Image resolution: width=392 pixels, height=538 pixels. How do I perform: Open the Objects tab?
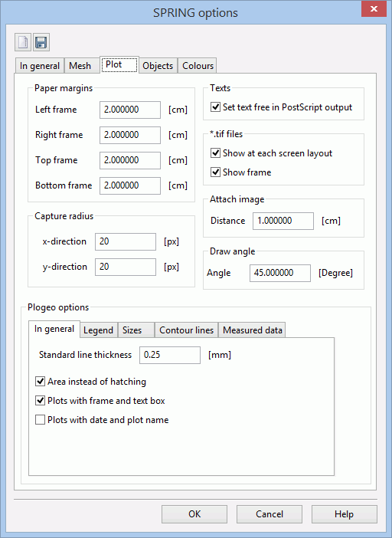[x=158, y=66]
